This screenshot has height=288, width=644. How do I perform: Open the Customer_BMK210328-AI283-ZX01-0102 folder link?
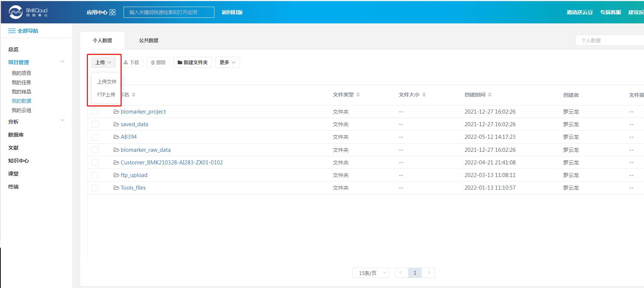click(171, 163)
